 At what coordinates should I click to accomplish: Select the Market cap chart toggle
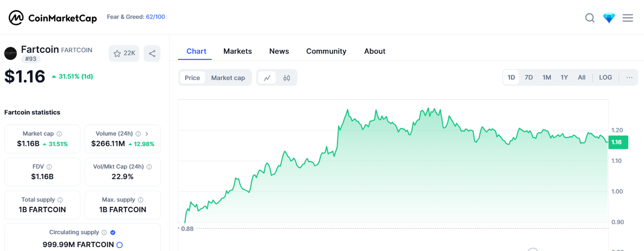click(x=228, y=77)
